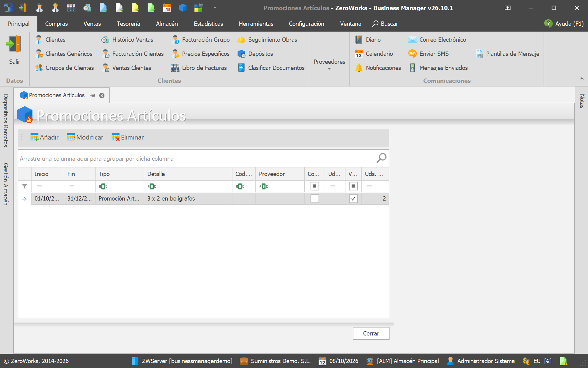Screen dimensions: 588x368
Task: Open the Notas side panel
Action: pyautogui.click(x=582, y=101)
